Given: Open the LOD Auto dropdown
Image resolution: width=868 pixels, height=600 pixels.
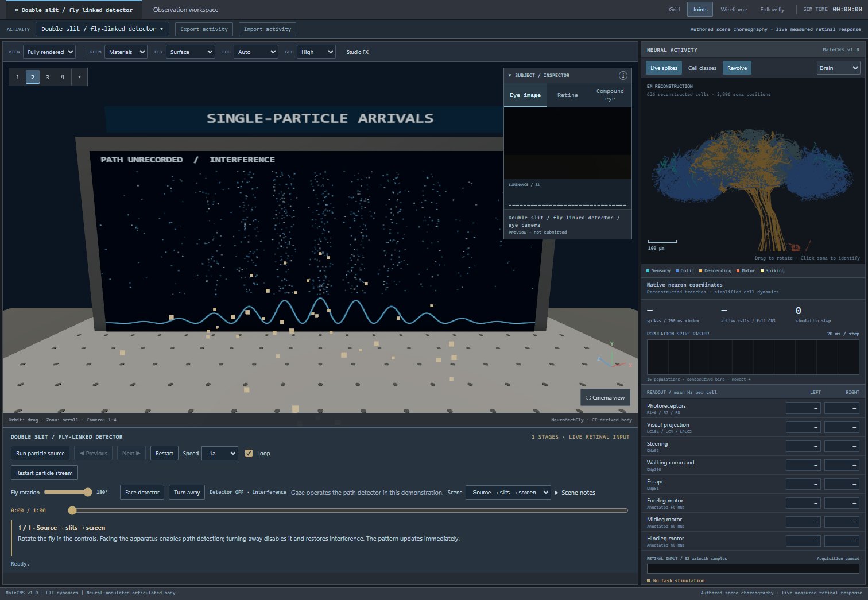Looking at the screenshot, I should [x=256, y=52].
